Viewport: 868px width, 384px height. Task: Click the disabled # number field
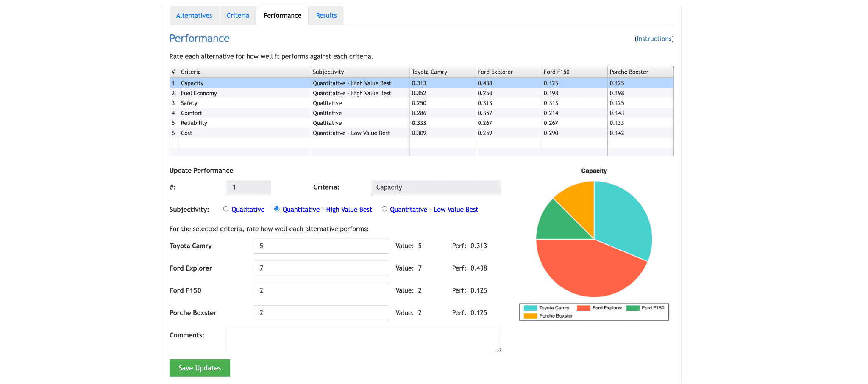tap(249, 187)
